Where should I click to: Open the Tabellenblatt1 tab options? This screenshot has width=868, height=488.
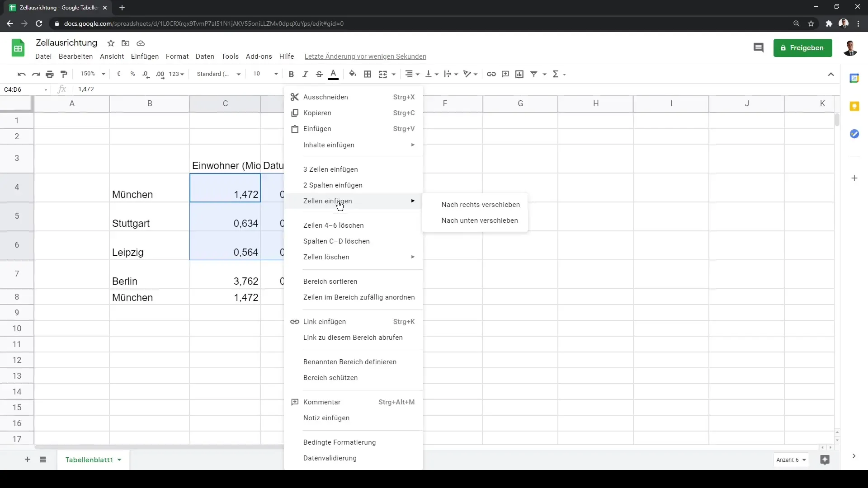tap(119, 460)
